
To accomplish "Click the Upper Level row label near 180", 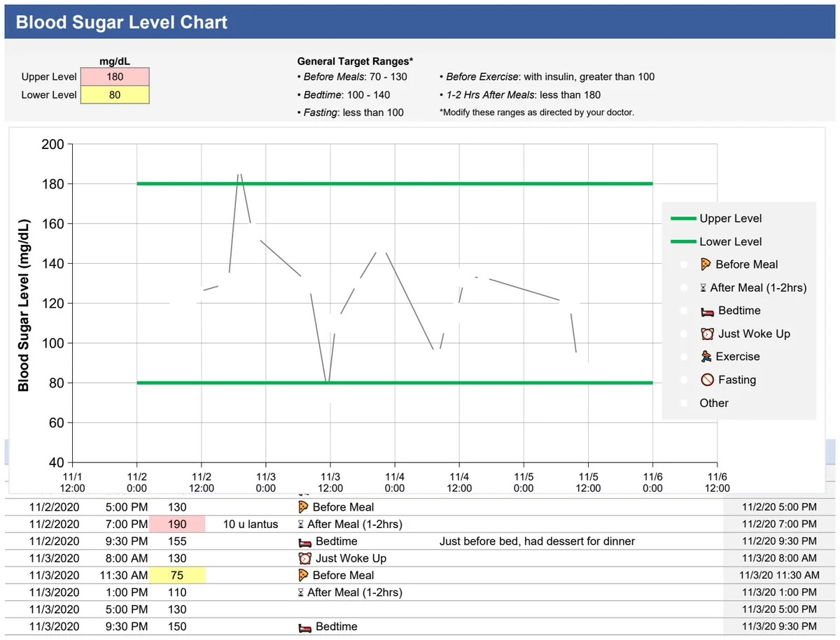I will click(x=49, y=76).
